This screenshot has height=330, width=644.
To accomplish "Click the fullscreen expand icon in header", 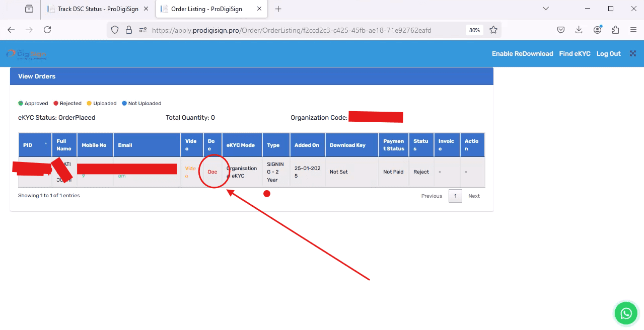I will tap(633, 54).
